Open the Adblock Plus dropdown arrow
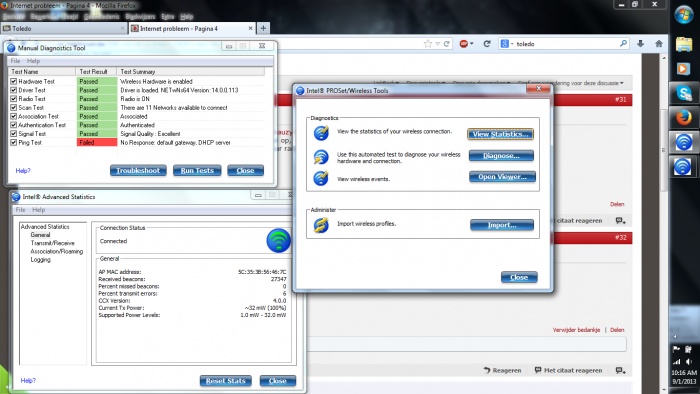 [471, 44]
